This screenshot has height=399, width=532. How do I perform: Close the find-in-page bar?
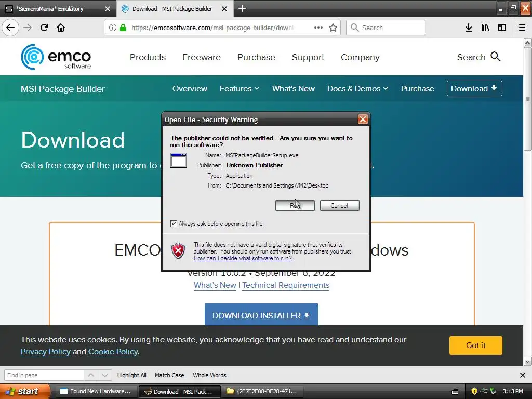[523, 375]
